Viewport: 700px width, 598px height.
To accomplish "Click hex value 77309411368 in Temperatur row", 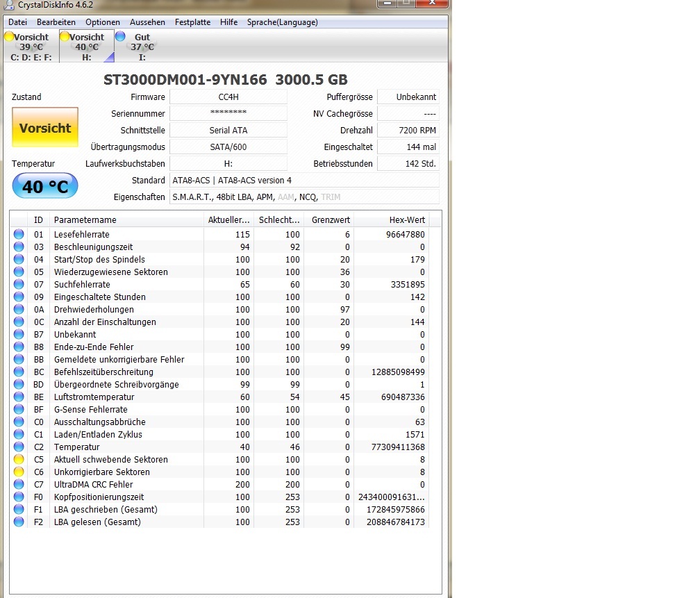I will 398,447.
